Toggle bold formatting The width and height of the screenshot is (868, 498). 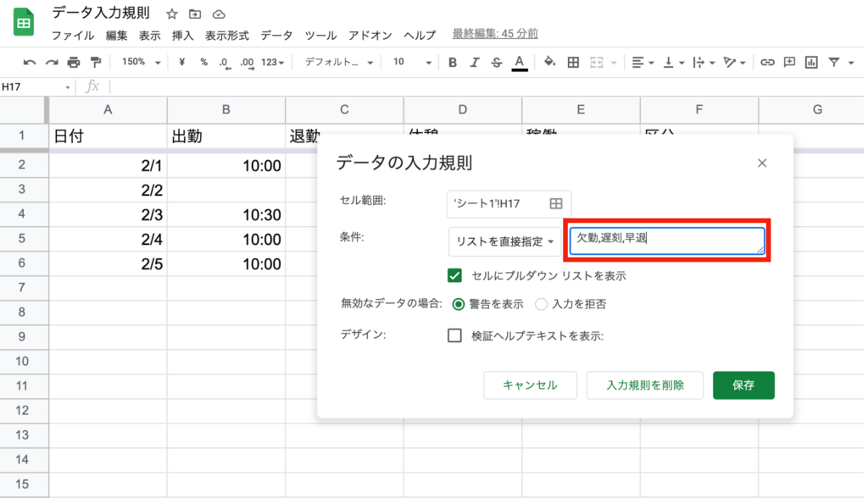point(453,62)
